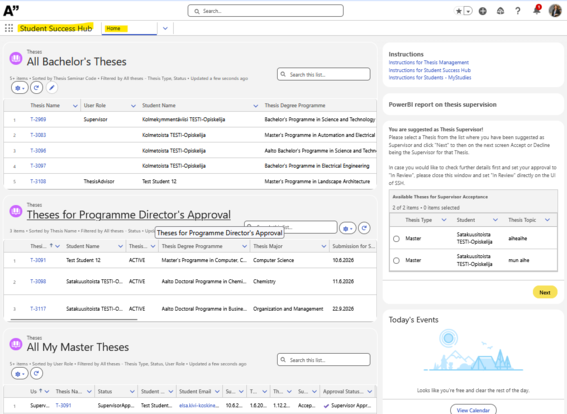
Task: Open thesis T-3108 link
Action: click(x=38, y=181)
